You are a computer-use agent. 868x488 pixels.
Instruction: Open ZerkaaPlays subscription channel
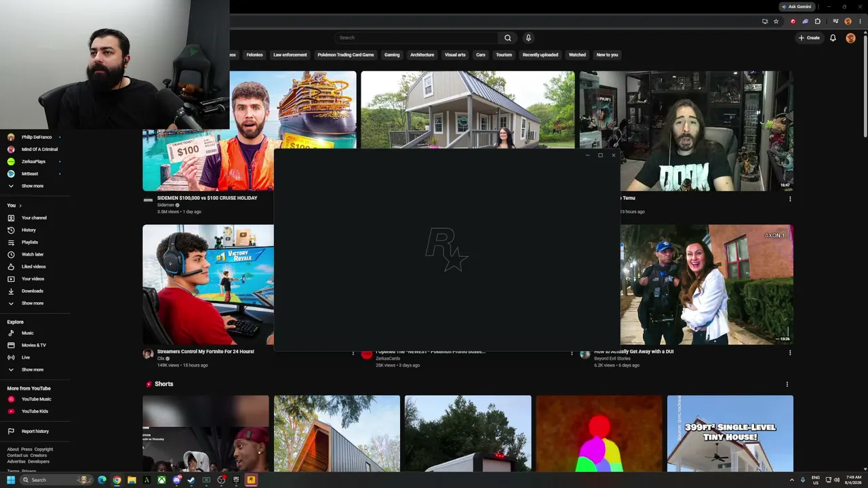(35, 161)
